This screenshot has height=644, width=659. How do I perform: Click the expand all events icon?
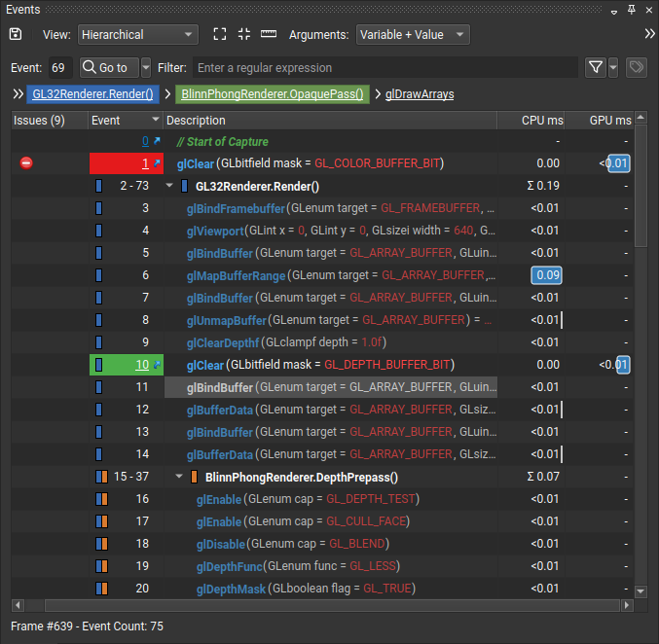[219, 34]
